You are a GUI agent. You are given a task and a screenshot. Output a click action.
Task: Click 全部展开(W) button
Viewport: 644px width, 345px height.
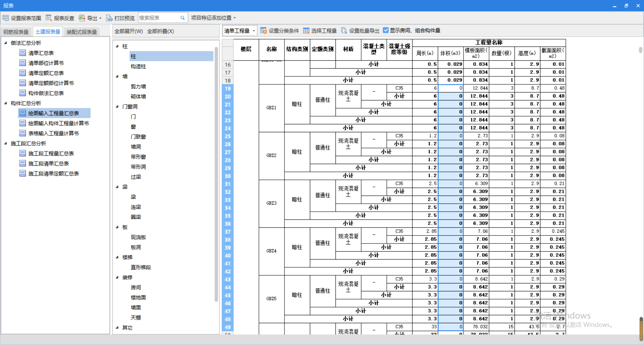point(129,31)
